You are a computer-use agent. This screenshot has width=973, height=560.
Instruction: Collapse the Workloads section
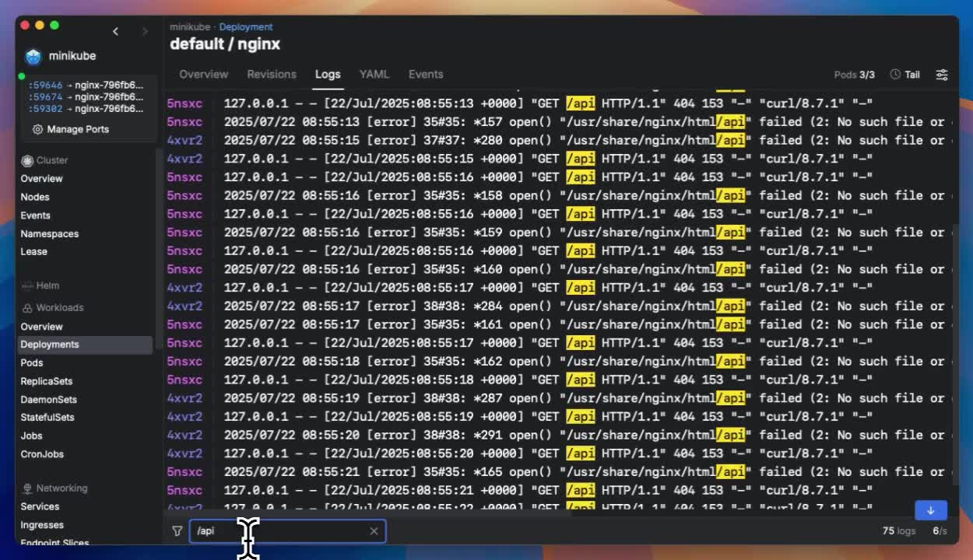pyautogui.click(x=59, y=308)
